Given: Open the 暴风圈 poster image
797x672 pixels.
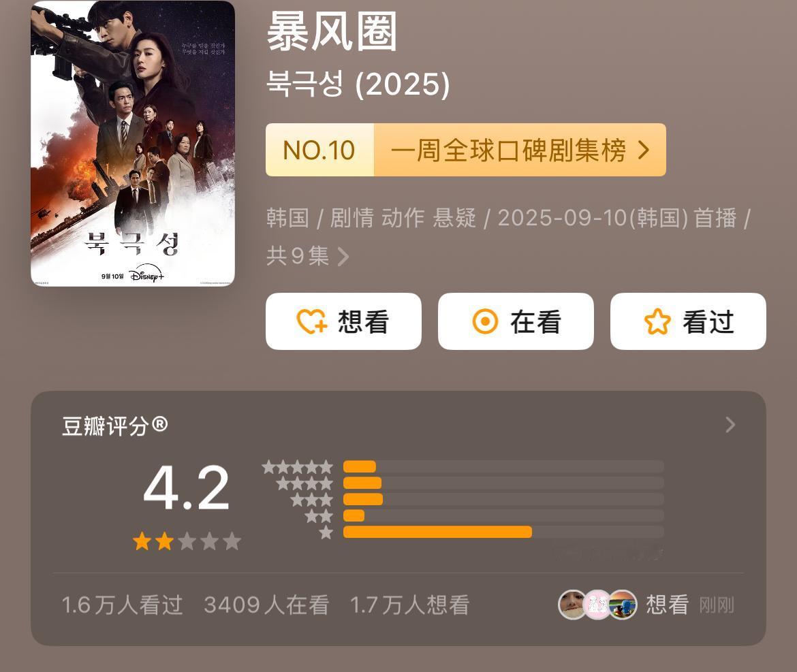Looking at the screenshot, I should point(133,144).
